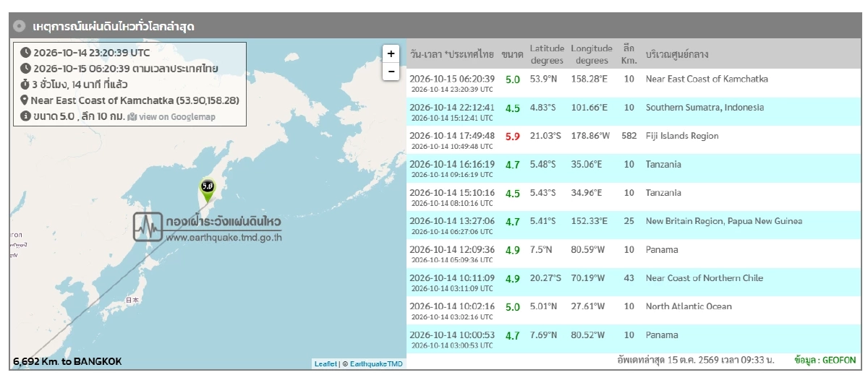Click the 2026-10-14 10:02:16 timestamp
The image size is (868, 375).
[x=452, y=306]
